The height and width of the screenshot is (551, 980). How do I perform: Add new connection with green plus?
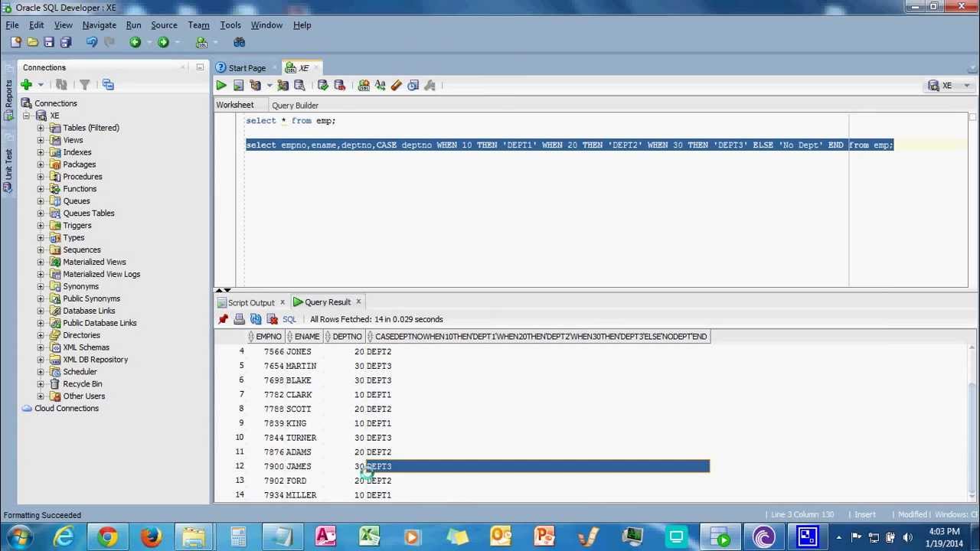coord(27,84)
